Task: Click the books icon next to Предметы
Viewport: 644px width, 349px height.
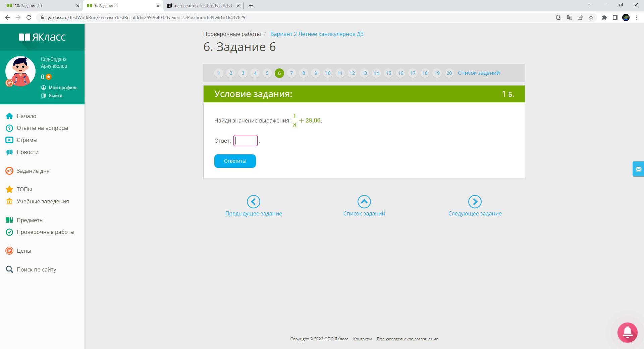Action: coord(9,220)
